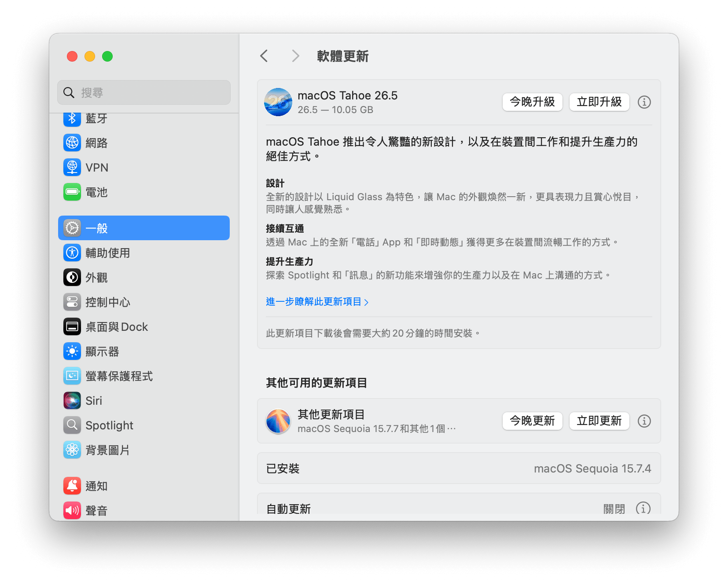Click the Siri icon in sidebar
The image size is (728, 586).
pos(72,400)
